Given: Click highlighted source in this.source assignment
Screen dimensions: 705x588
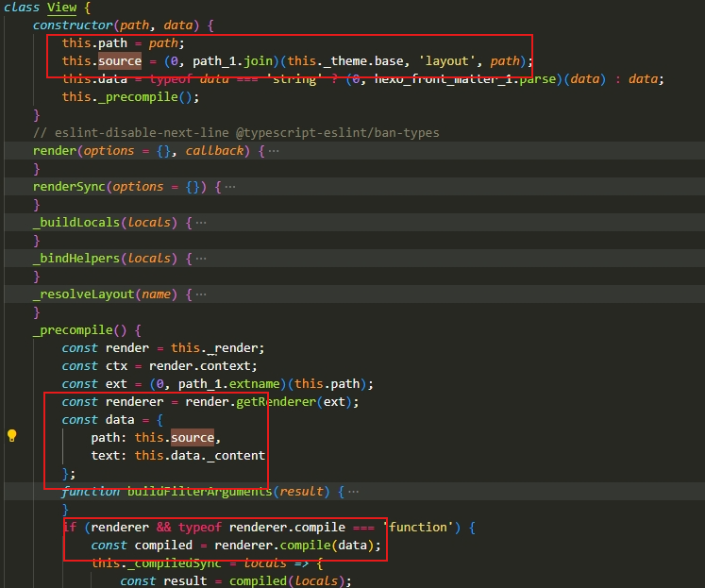Looking at the screenshot, I should (x=120, y=61).
